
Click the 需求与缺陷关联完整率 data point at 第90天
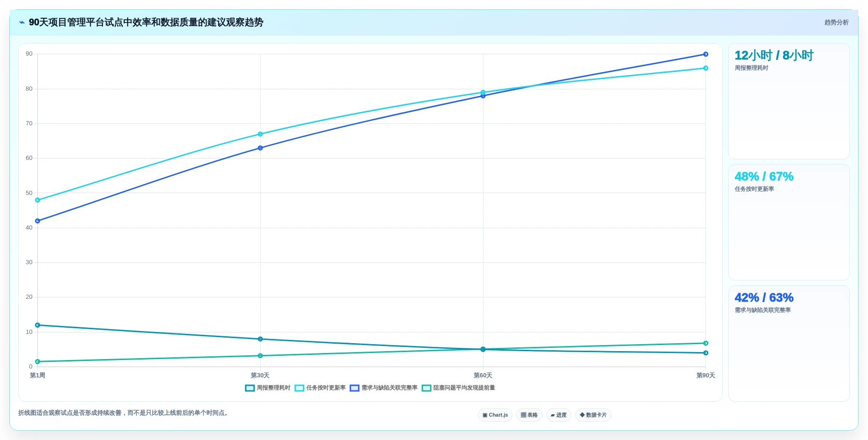tap(705, 54)
